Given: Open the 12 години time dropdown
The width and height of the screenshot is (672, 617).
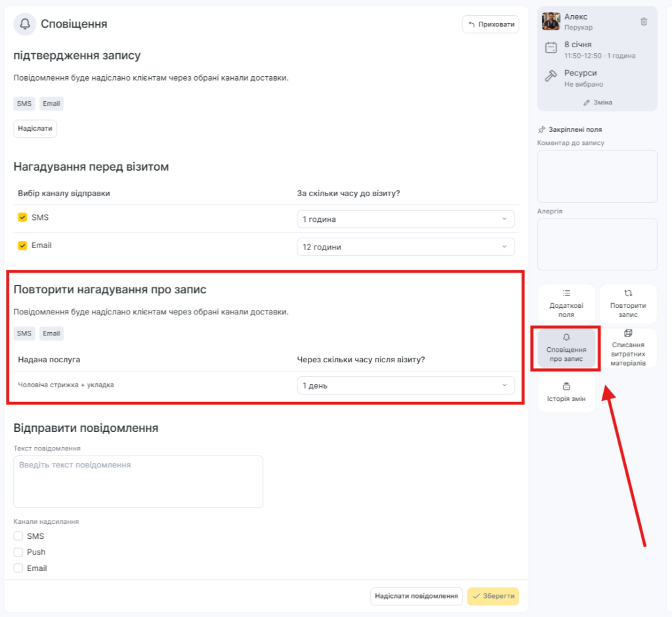Looking at the screenshot, I should (x=405, y=247).
